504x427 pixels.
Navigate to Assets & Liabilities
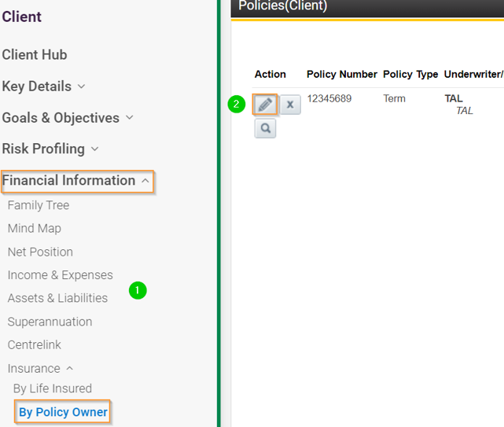[x=57, y=298]
